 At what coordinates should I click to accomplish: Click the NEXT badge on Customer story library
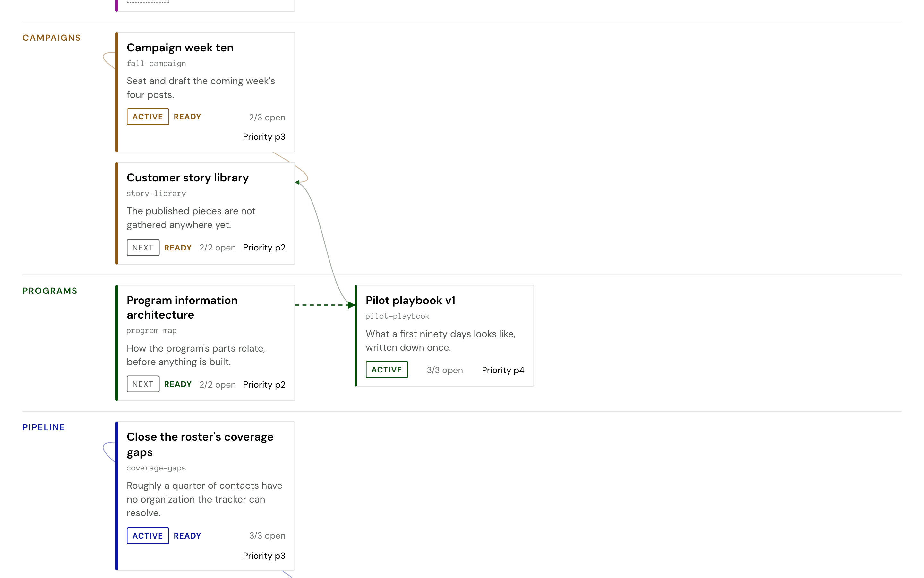pos(143,248)
